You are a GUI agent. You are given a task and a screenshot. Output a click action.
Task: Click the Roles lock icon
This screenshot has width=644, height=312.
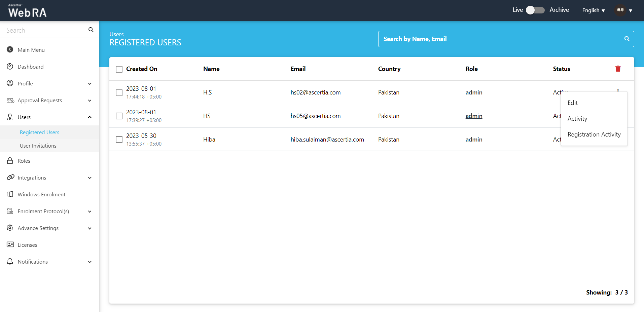[x=10, y=161]
